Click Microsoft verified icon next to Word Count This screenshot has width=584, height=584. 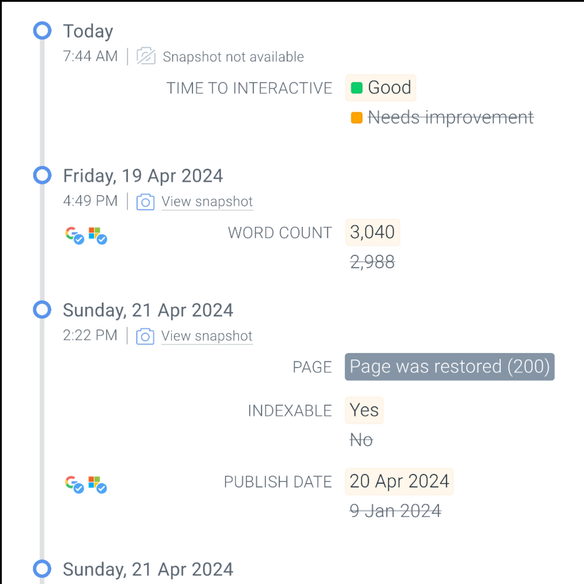pyautogui.click(x=98, y=235)
